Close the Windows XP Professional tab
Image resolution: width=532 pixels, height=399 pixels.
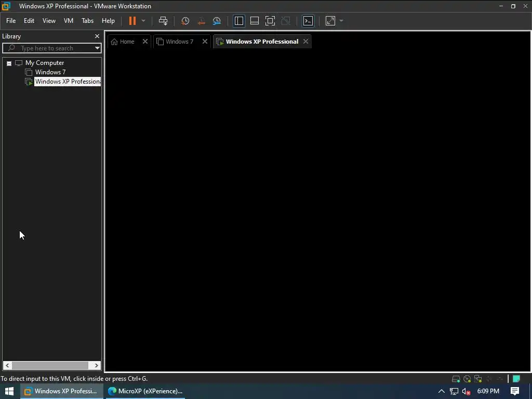(305, 42)
